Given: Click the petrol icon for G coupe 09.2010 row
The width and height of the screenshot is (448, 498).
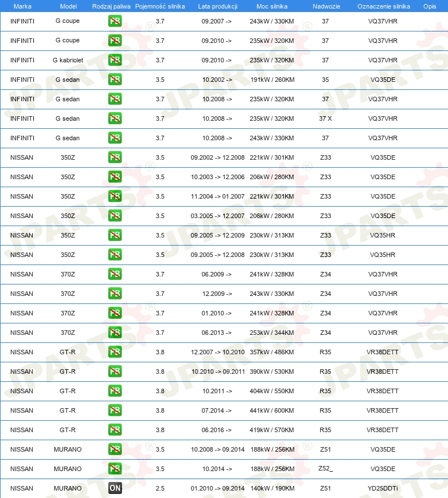Looking at the screenshot, I should point(115,41).
